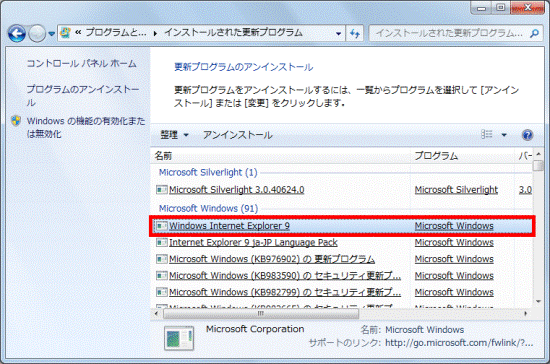Collapse the Microsoft Silverlight (1) group

[208, 173]
